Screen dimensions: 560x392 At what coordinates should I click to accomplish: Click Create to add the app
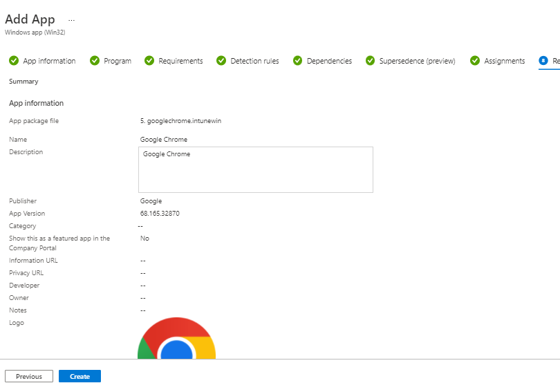80,376
